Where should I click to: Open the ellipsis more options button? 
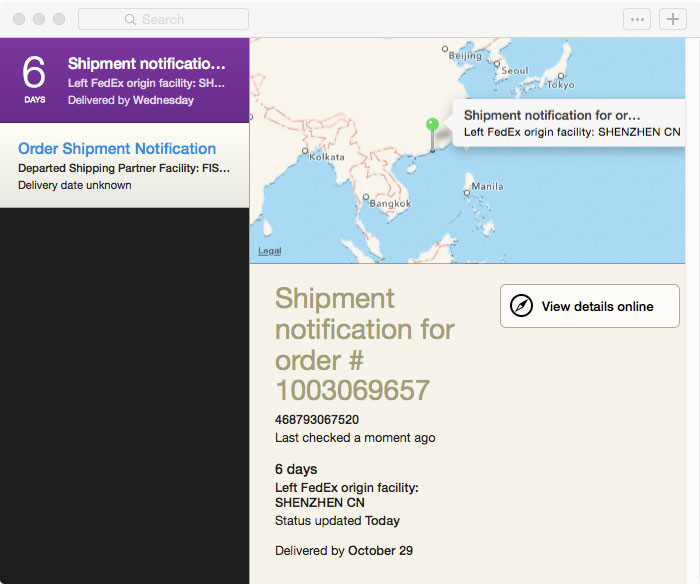tap(637, 19)
